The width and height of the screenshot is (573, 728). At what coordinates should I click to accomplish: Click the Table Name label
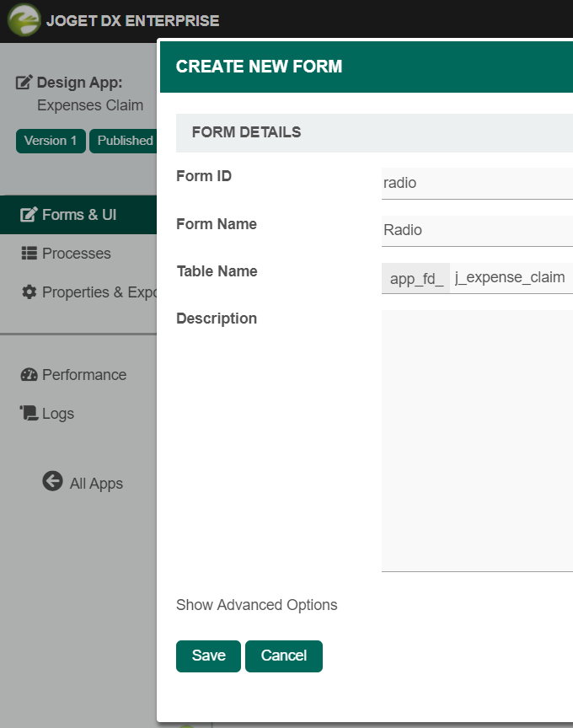coord(217,271)
